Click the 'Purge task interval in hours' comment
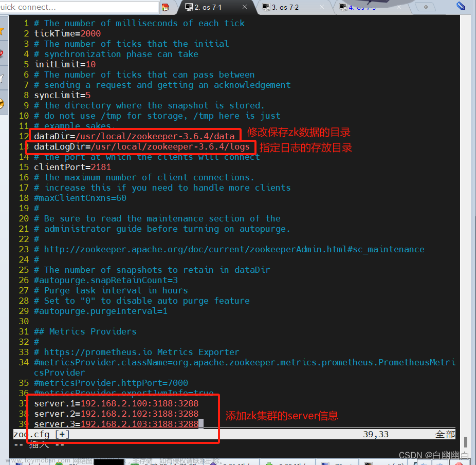Image resolution: width=476 pixels, height=465 pixels. click(111, 290)
